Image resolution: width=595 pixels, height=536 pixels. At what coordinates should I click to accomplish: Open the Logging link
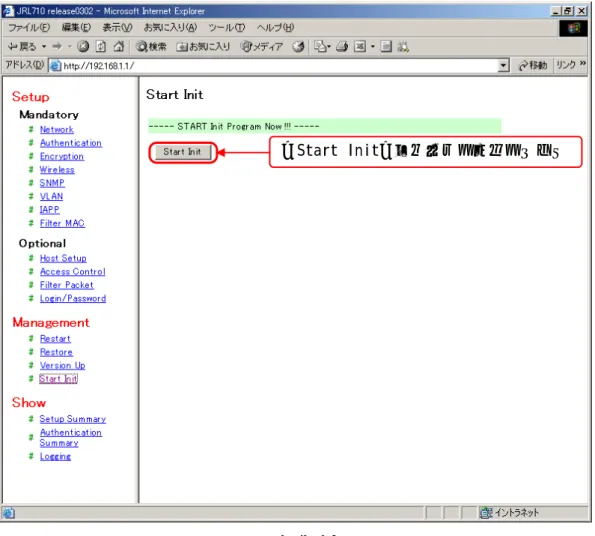click(55, 456)
